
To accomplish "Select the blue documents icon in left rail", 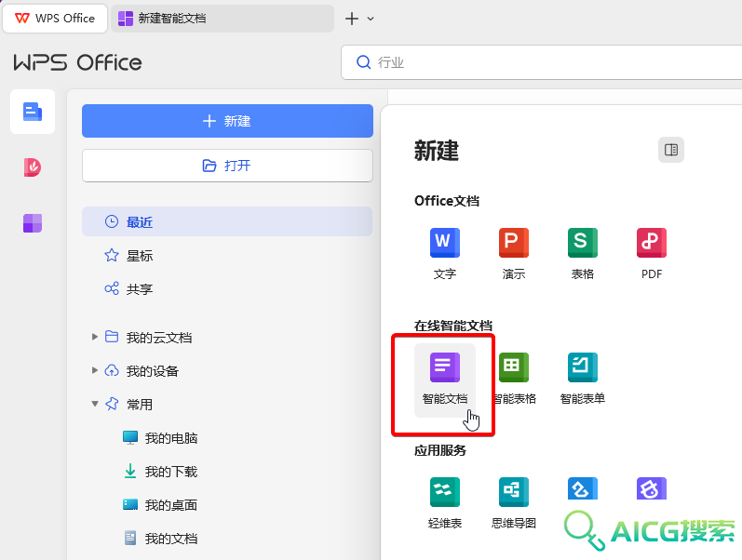I will pyautogui.click(x=33, y=112).
